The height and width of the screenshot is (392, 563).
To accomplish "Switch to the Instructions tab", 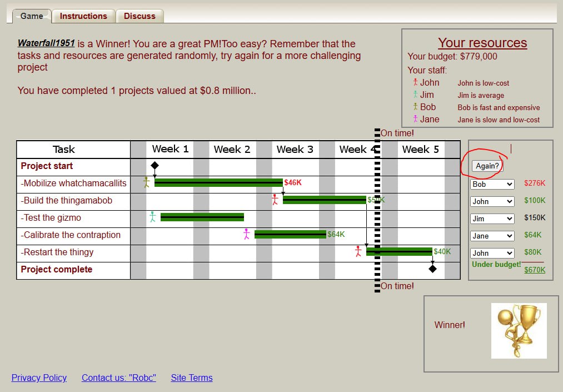I will [83, 16].
